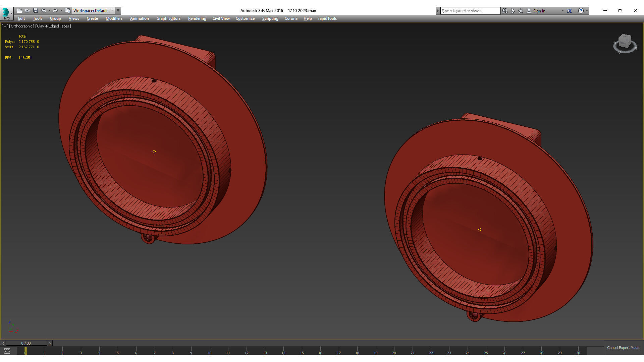Screen dimensions: 644x362
Task: Open the Corona menu
Action: tap(291, 18)
